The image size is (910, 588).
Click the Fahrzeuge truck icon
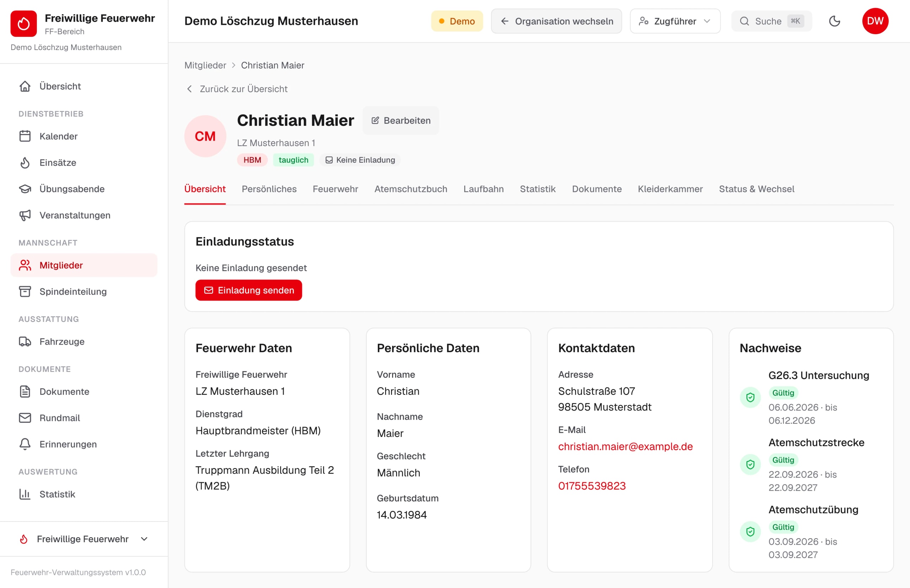pyautogui.click(x=25, y=342)
